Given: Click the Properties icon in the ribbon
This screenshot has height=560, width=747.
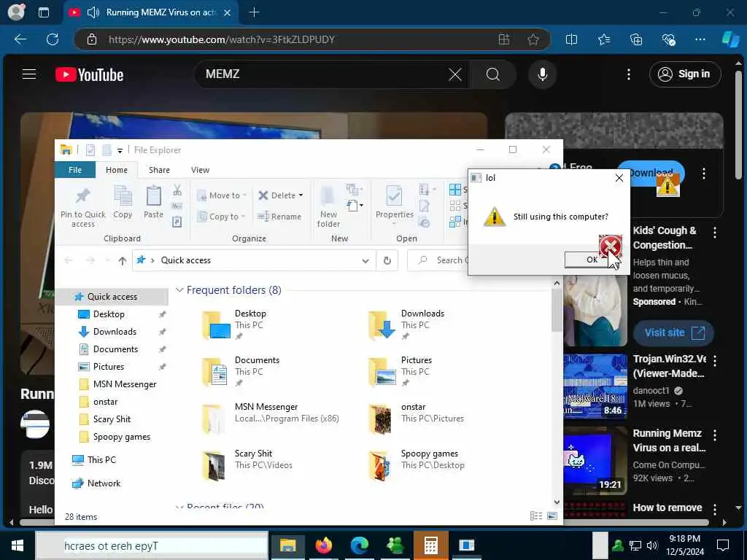Looking at the screenshot, I should [394, 196].
